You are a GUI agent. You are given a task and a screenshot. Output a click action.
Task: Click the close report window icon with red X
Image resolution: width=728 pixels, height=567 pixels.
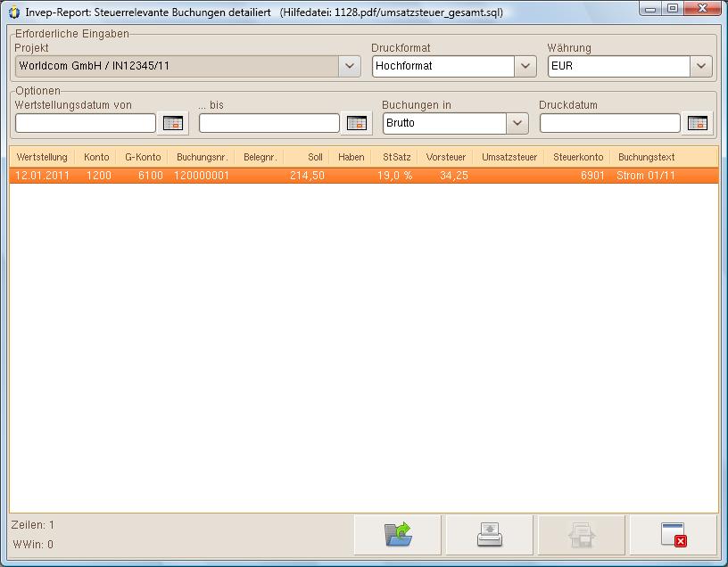click(x=674, y=535)
